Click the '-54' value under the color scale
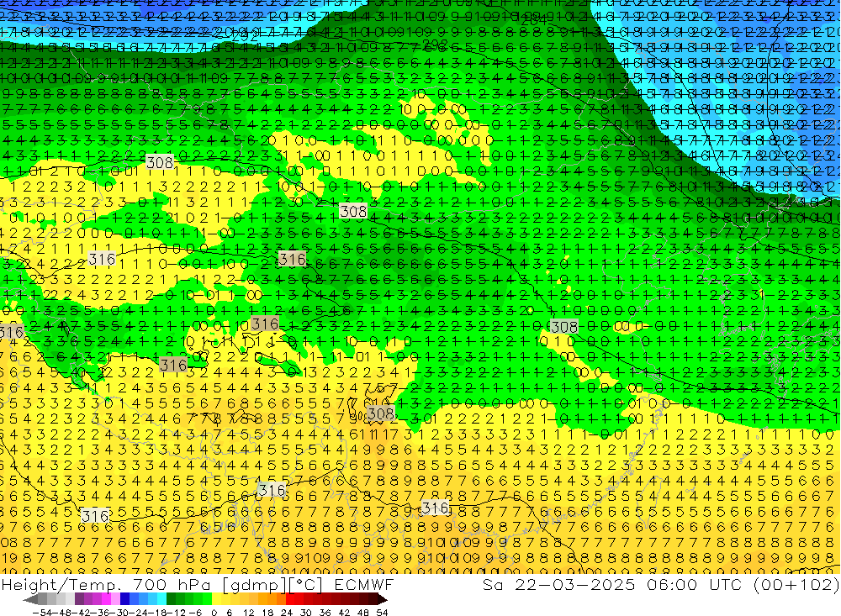This screenshot has width=841, height=616. (43, 613)
